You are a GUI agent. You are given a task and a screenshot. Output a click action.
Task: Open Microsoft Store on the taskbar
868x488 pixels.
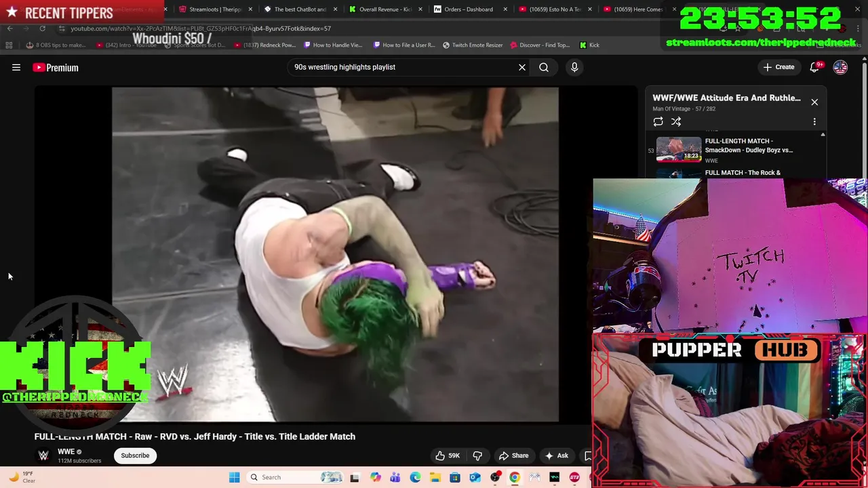tap(455, 477)
